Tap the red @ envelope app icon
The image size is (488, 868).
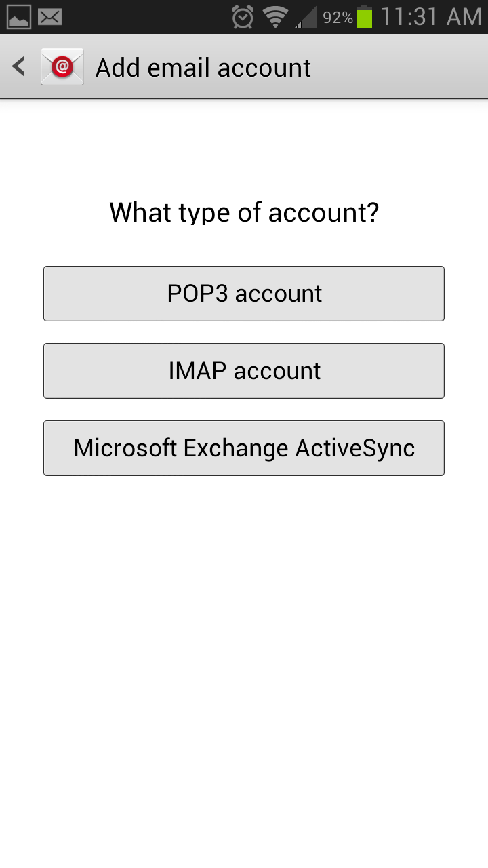point(62,67)
